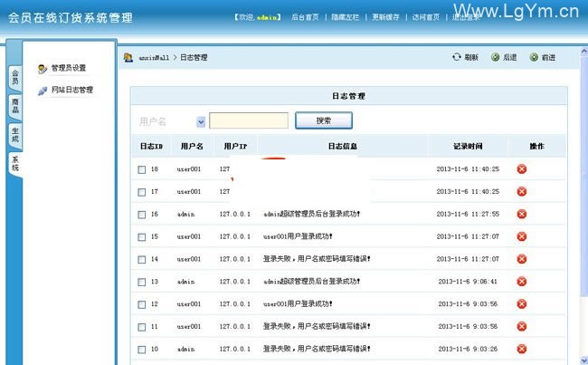The image size is (588, 365).
Task: Check the checkbox for log ID 12
Action: tap(142, 304)
